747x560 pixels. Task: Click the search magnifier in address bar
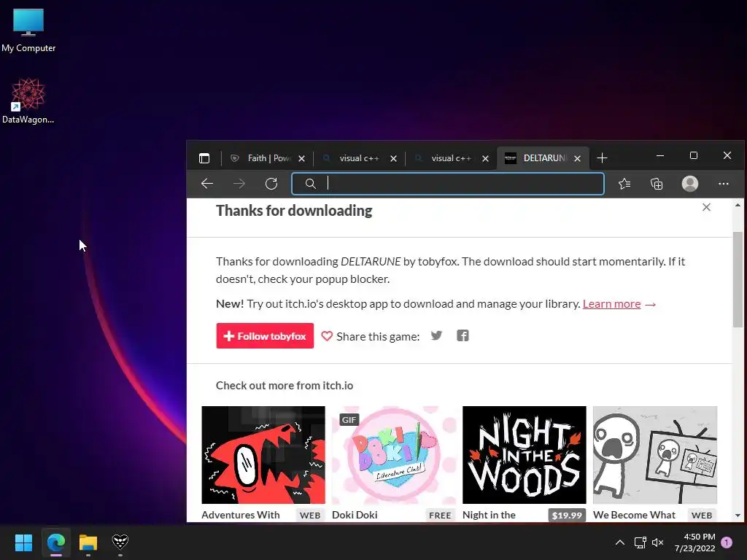[x=310, y=184]
